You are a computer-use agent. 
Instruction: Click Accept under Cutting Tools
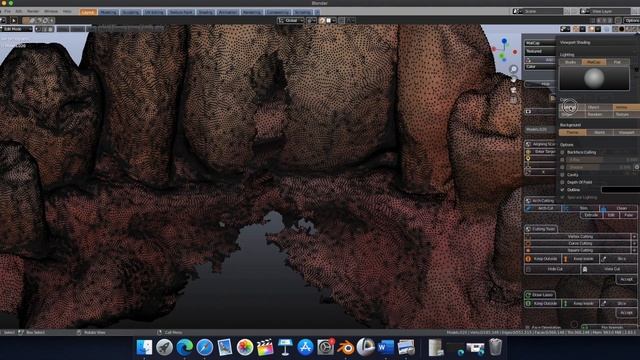[627, 279]
